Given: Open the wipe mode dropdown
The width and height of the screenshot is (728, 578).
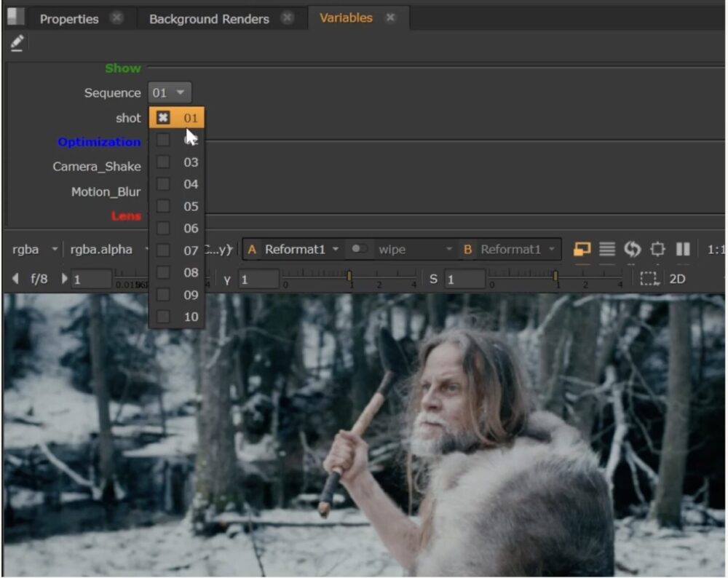Looking at the screenshot, I should coord(414,249).
